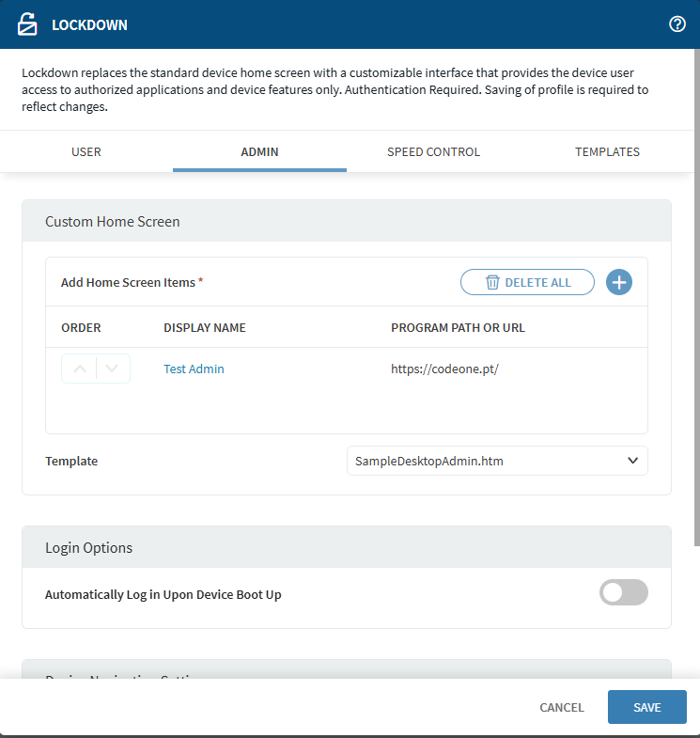Switch to the User tab
This screenshot has width=700, height=738.
point(86,151)
